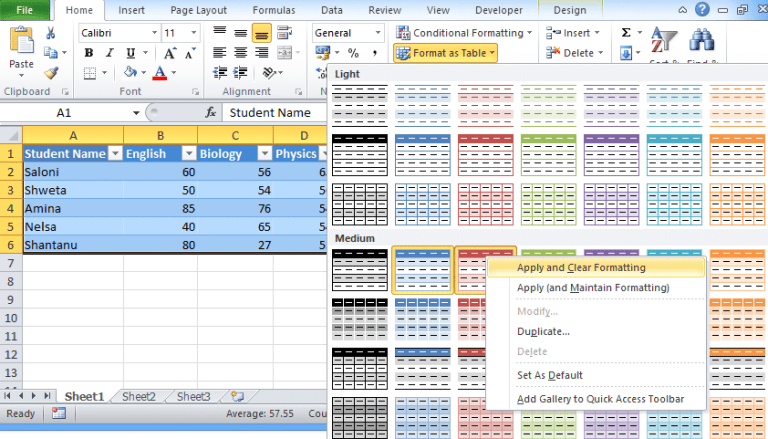768x439 pixels.
Task: Click the Name Box showing A1
Action: coord(65,113)
